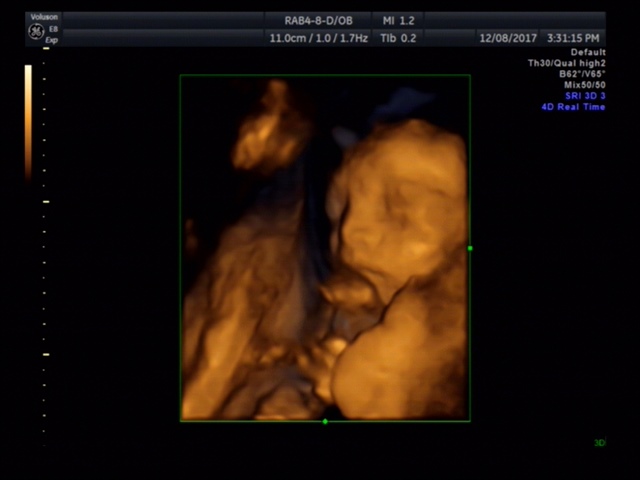Click the TIb 0.2 indicator
This screenshot has width=640, height=480.
[x=400, y=38]
